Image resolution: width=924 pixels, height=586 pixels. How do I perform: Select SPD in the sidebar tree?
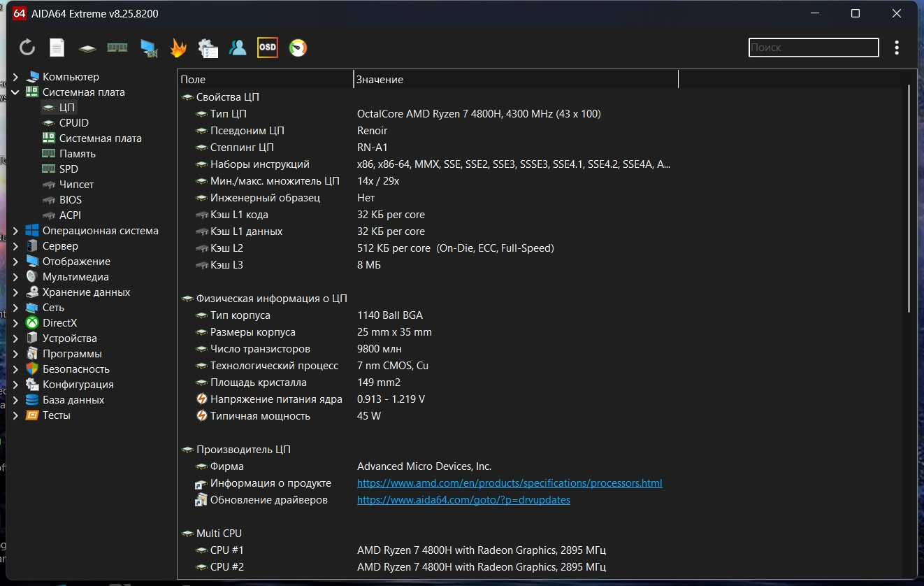click(68, 169)
